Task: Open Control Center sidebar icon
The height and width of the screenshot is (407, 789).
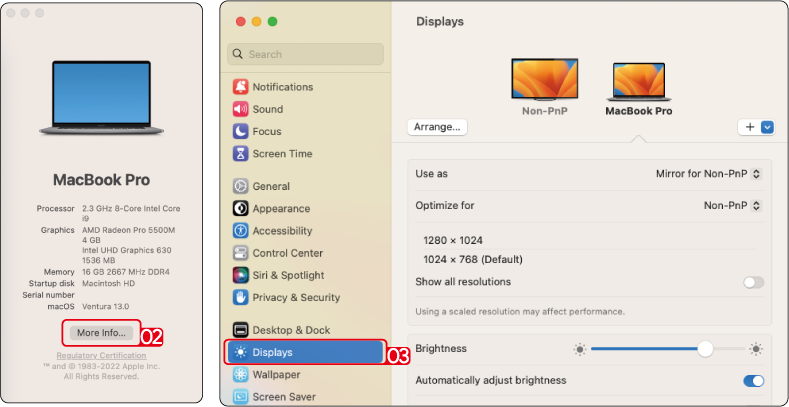Action: point(240,253)
